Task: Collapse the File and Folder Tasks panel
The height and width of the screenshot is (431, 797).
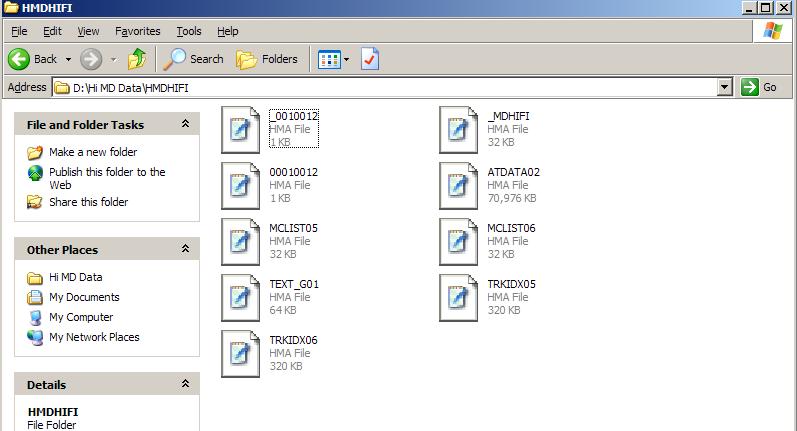Action: point(186,124)
